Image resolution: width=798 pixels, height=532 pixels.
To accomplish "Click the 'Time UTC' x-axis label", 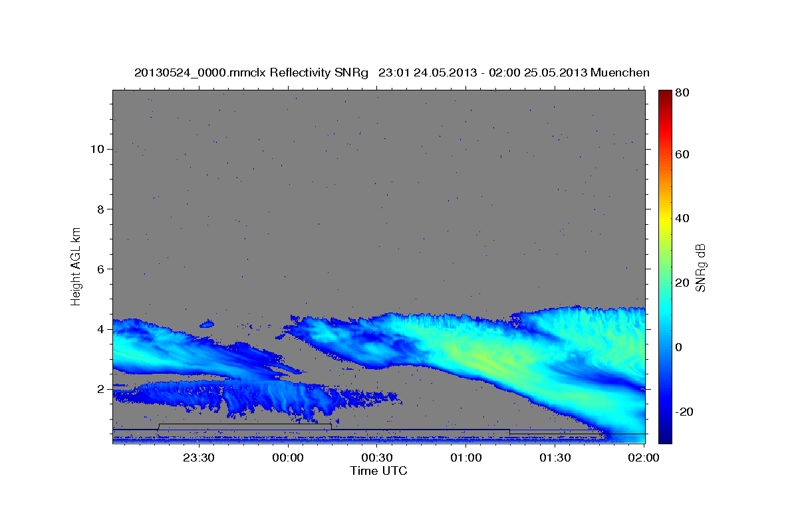I will pyautogui.click(x=378, y=471).
